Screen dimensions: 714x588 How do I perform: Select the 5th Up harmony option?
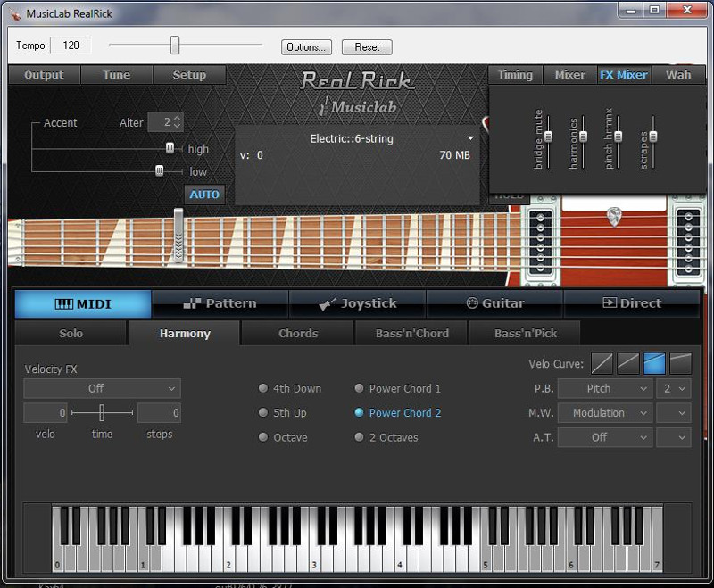pos(282,413)
